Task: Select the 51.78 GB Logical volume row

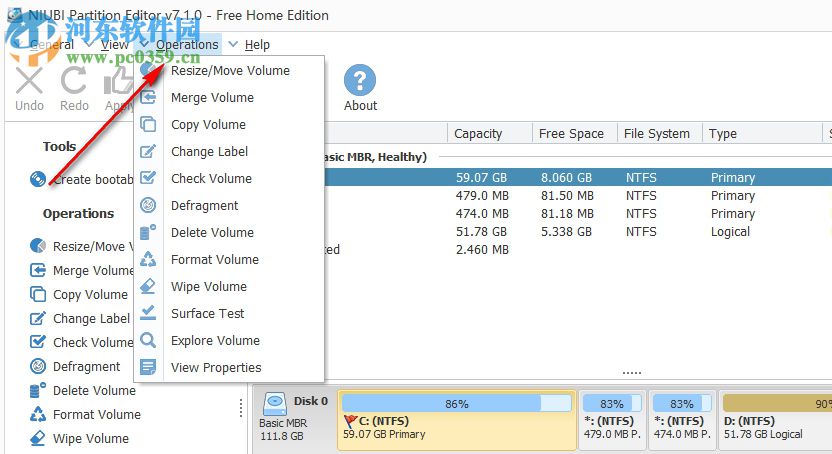Action: (x=578, y=232)
